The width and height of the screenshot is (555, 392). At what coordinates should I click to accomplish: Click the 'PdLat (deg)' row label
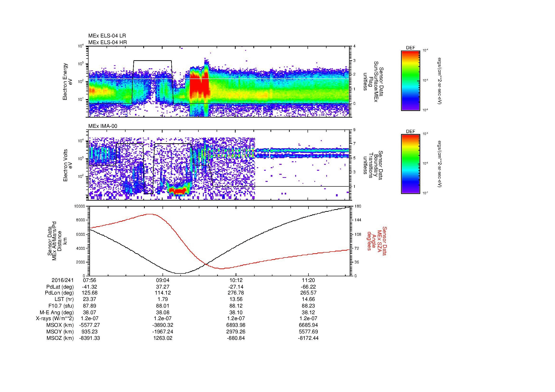coord(60,287)
